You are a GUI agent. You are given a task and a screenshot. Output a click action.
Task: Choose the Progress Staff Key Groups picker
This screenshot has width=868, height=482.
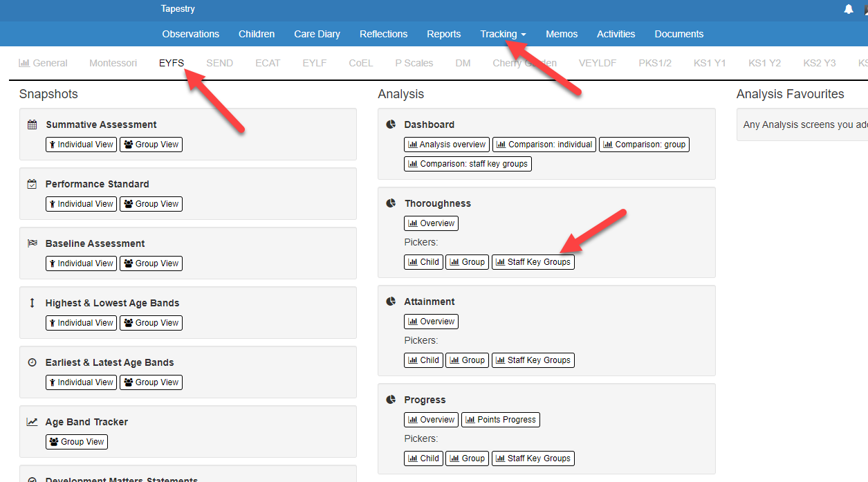point(533,458)
